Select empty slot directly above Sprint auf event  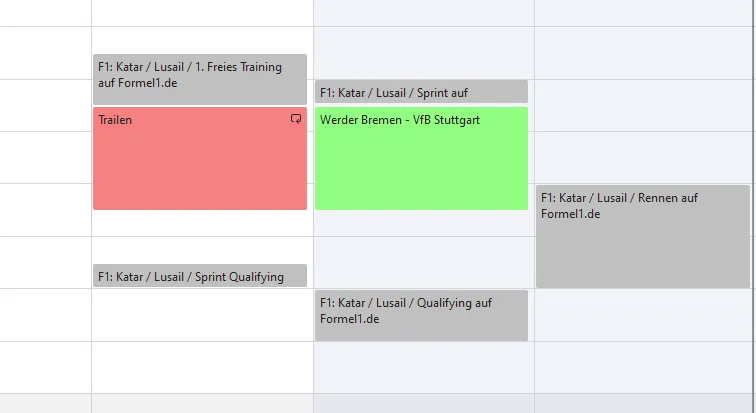pos(421,53)
